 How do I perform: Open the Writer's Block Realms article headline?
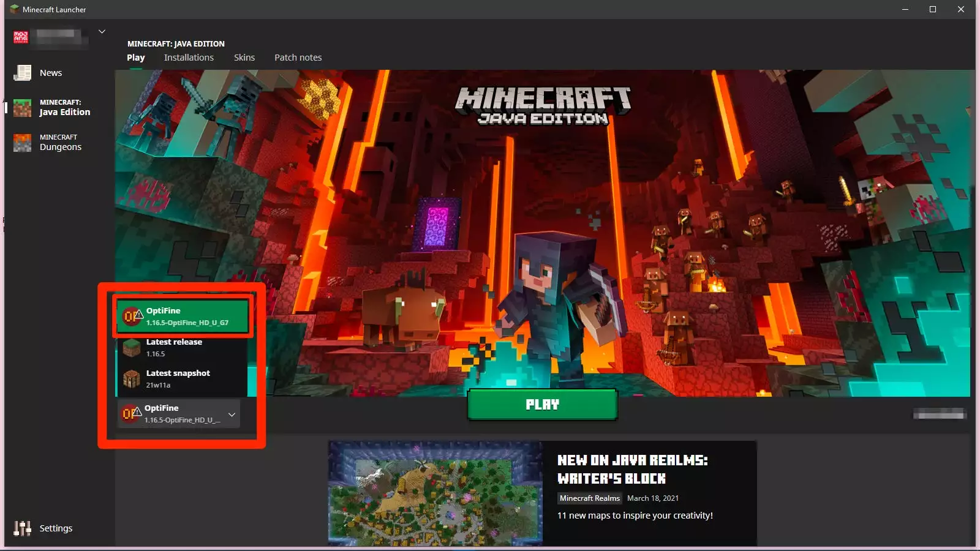pos(632,469)
